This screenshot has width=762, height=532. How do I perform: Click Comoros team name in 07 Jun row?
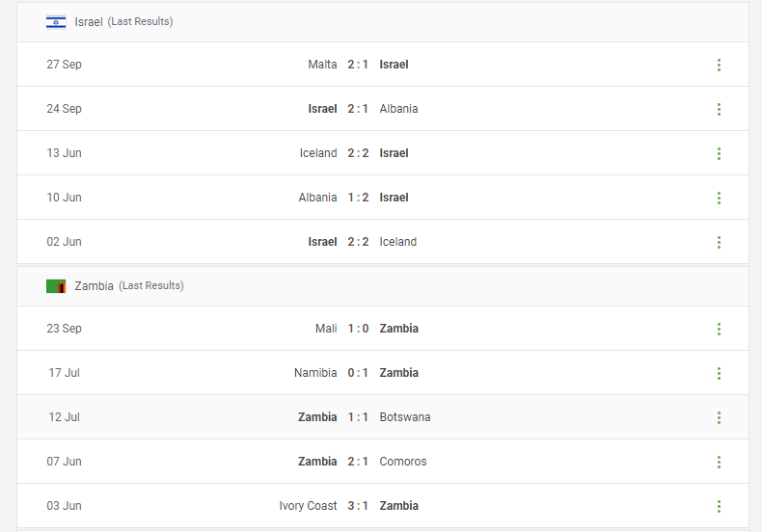point(403,461)
